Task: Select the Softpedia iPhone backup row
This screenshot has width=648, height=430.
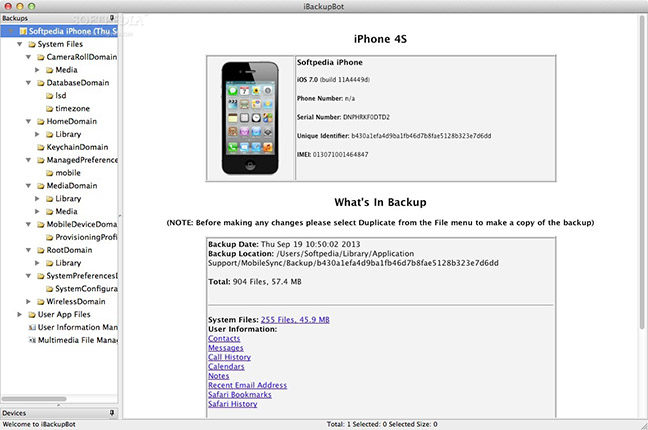Action: 59,31
